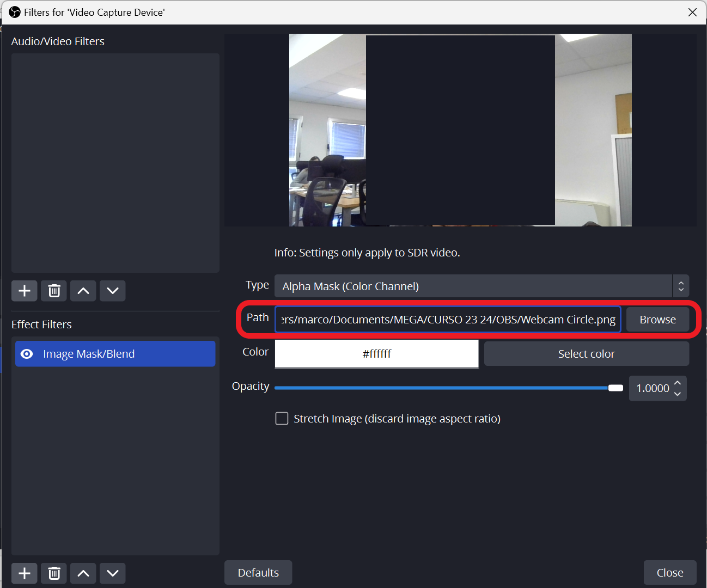This screenshot has height=588, width=707.
Task: Open the mask Type dropdown
Action: click(x=473, y=286)
